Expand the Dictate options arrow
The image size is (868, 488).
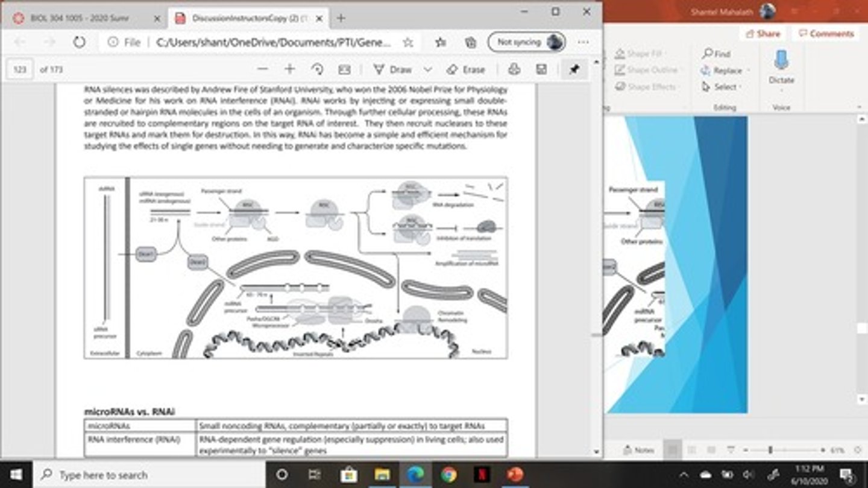pos(781,91)
